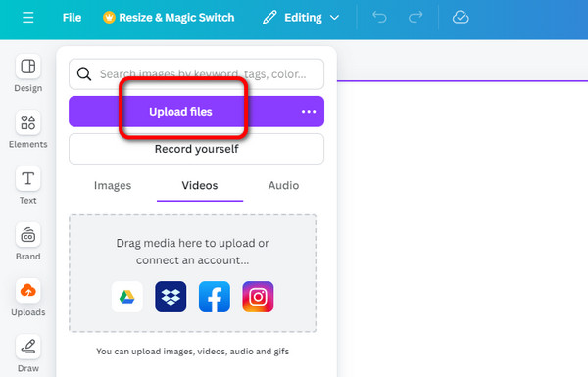
Task: Connect Google Drive account
Action: [x=127, y=297]
